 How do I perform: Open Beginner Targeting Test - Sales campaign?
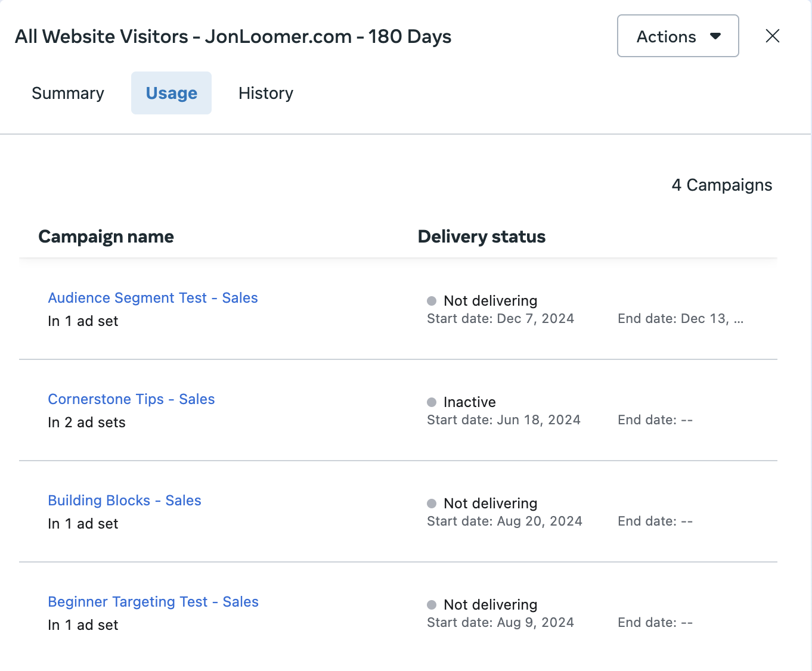[x=153, y=602]
